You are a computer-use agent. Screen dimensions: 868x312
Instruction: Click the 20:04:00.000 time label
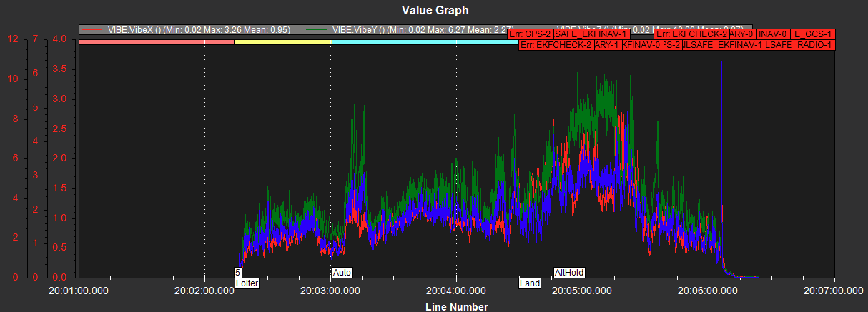457,291
